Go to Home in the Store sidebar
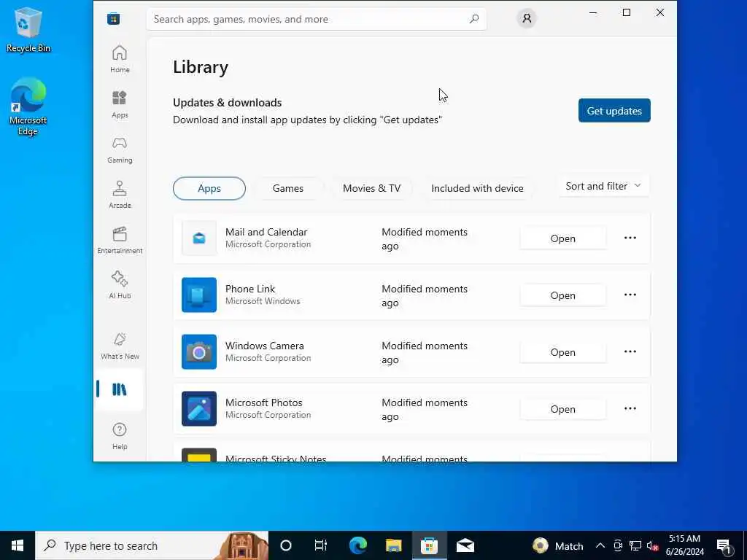The image size is (747, 560). [x=120, y=59]
